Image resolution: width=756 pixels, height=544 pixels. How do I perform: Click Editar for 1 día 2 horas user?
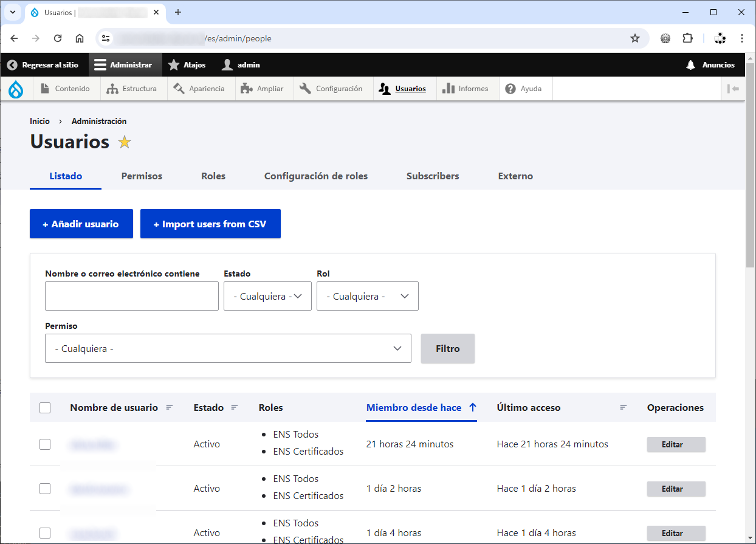[676, 489]
